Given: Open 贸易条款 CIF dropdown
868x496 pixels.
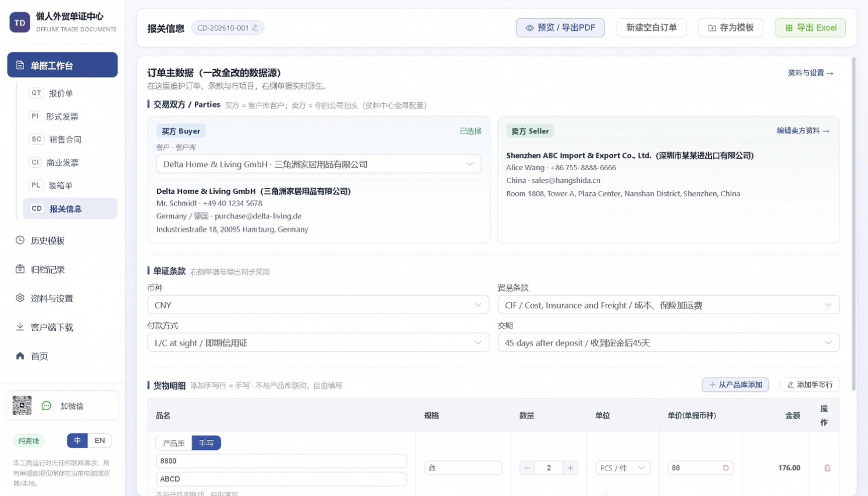Looking at the screenshot, I should coord(668,305).
